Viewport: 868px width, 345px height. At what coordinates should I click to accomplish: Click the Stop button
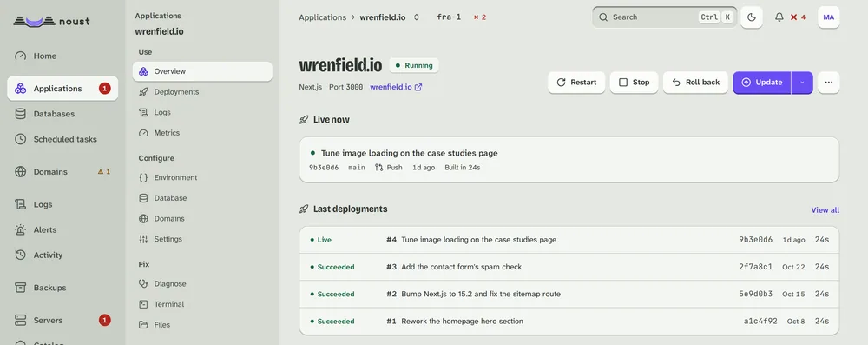(634, 83)
